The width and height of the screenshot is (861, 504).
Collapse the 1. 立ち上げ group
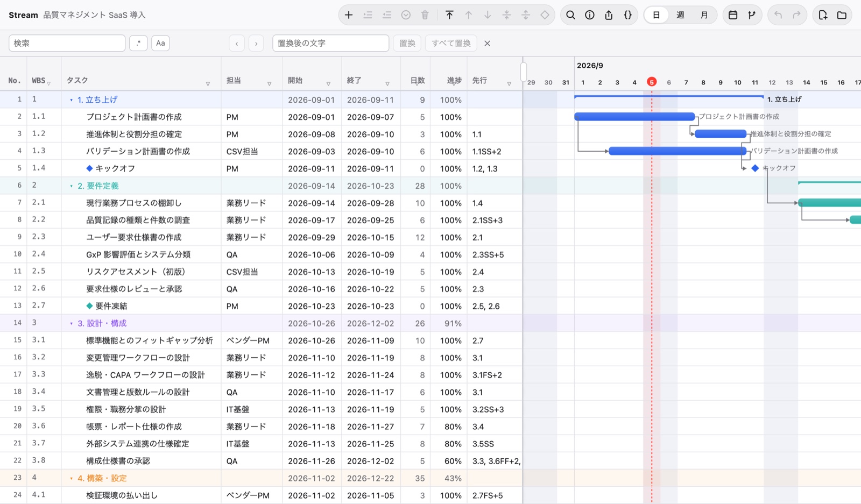tap(71, 100)
